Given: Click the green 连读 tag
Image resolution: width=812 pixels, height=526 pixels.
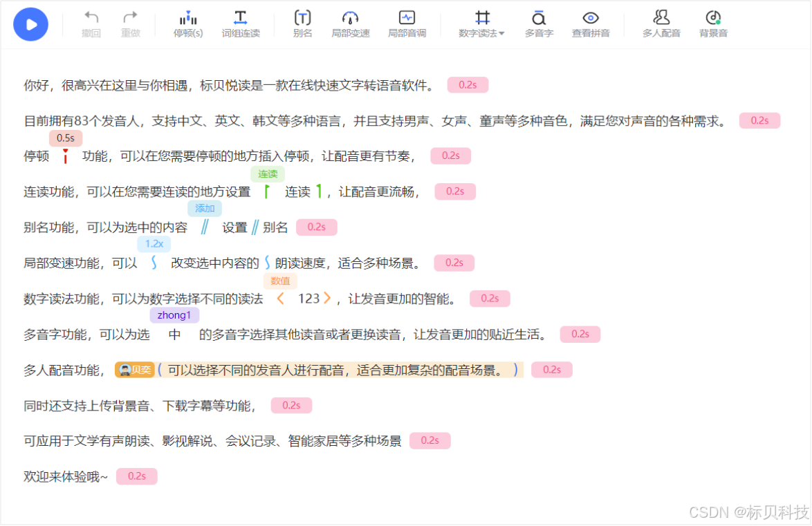Looking at the screenshot, I should point(268,174).
